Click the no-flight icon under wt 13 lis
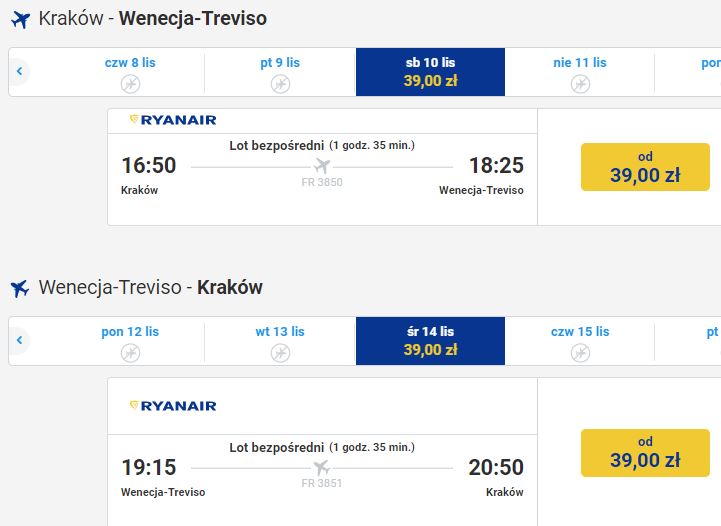Viewport: 721px width, 526px height. point(280,353)
